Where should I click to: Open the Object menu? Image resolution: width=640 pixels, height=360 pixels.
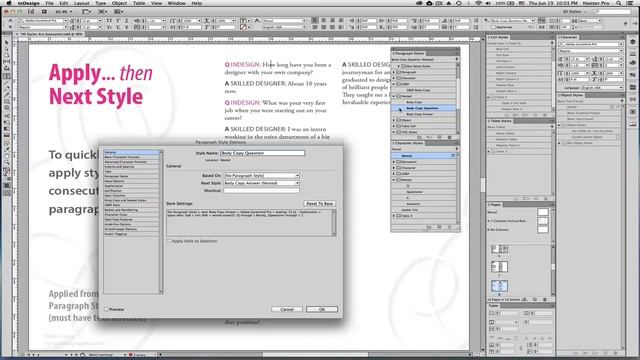click(x=120, y=3)
